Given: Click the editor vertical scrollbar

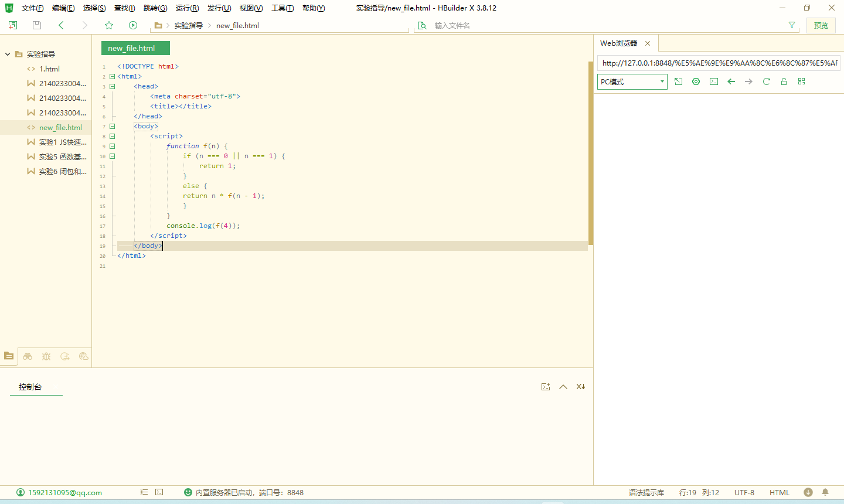Looking at the screenshot, I should click(591, 152).
